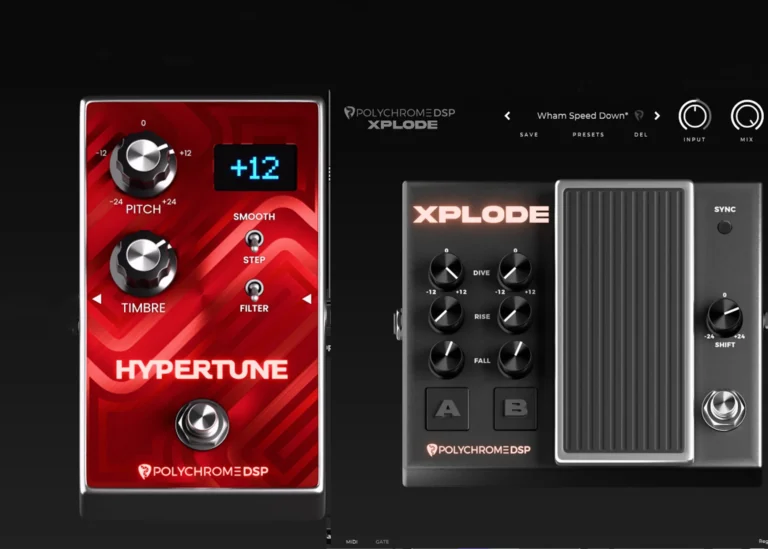
Task: Click the right DIVE knob for B
Action: point(515,271)
